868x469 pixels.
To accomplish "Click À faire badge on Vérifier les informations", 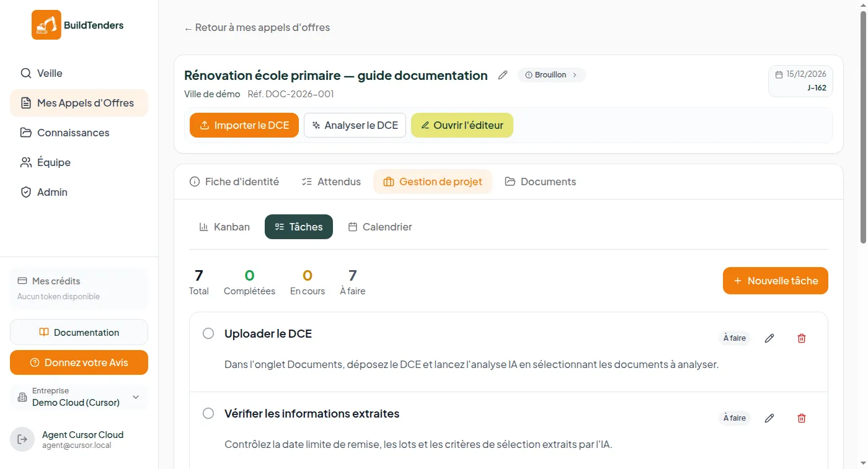I will [x=735, y=418].
